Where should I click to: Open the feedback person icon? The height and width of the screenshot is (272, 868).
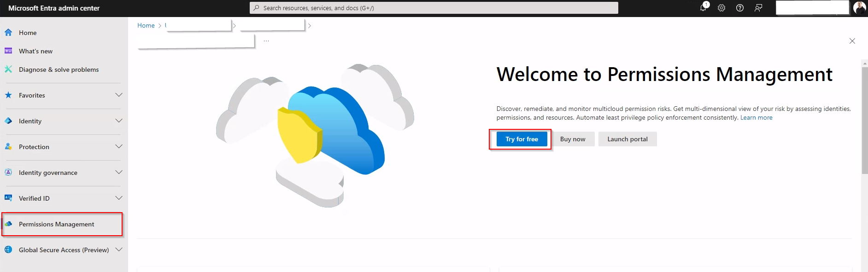[x=758, y=8]
